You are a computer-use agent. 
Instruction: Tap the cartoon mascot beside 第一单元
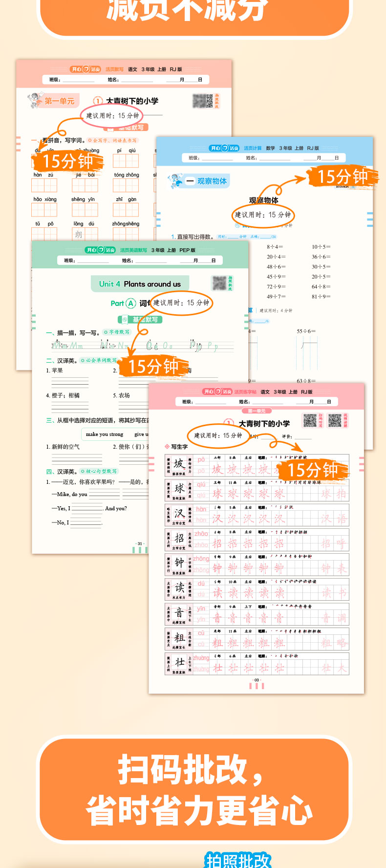35,101
